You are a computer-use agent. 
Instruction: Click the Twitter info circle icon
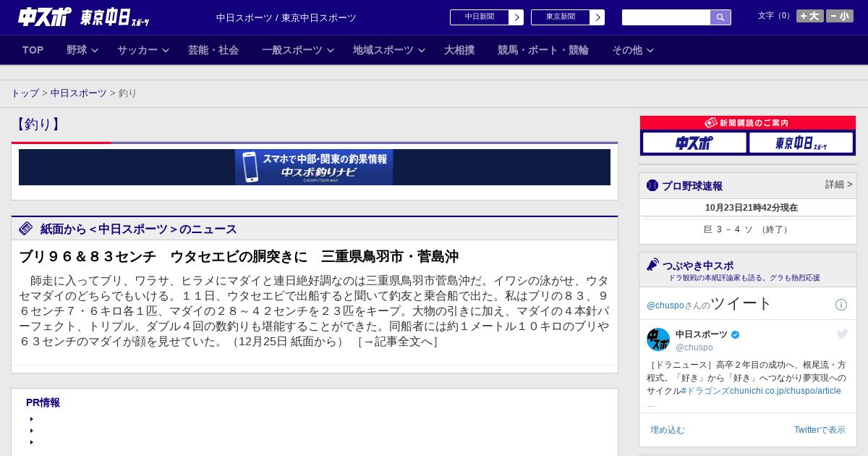click(841, 305)
